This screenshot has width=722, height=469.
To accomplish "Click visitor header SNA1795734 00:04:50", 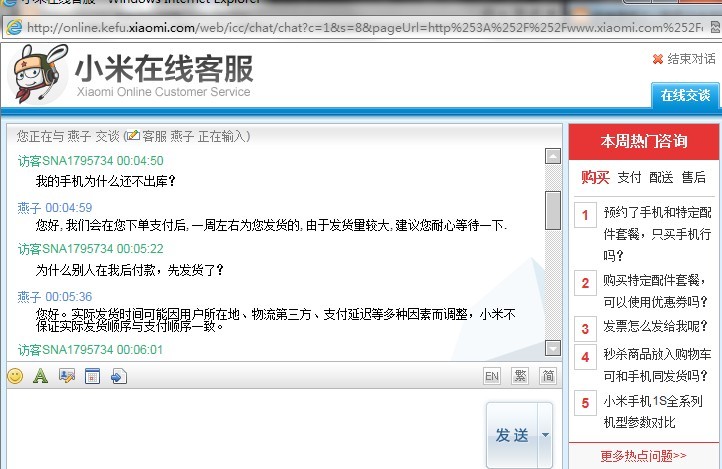I will coord(91,161).
